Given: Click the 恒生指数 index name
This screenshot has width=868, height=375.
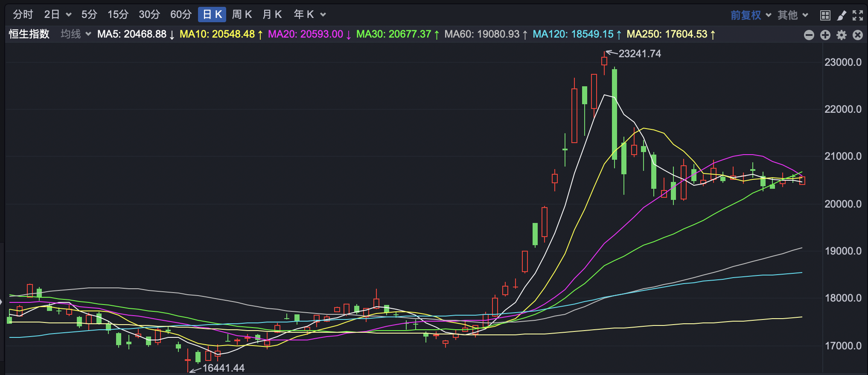Looking at the screenshot, I should pyautogui.click(x=29, y=34).
